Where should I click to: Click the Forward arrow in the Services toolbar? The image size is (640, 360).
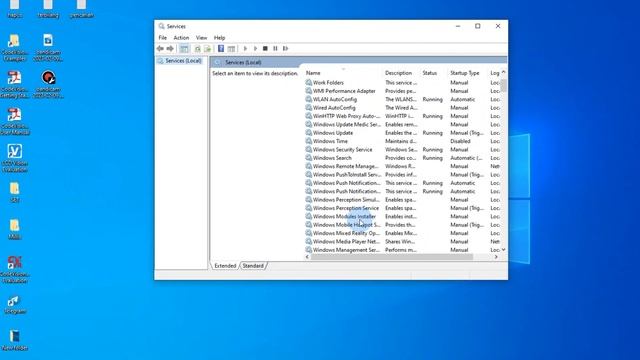pyautogui.click(x=170, y=49)
